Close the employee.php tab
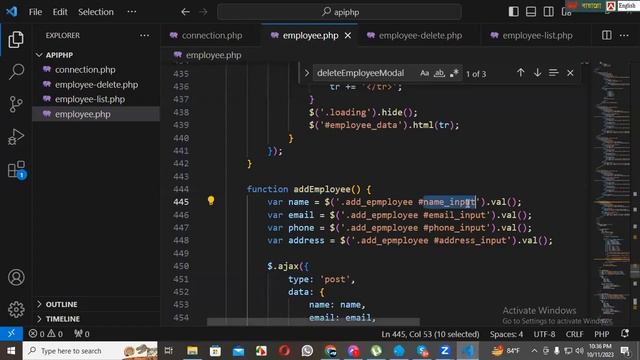 point(348,36)
